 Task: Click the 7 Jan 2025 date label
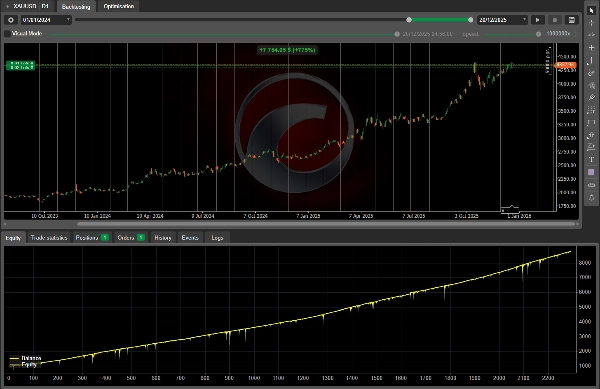[x=308, y=216]
